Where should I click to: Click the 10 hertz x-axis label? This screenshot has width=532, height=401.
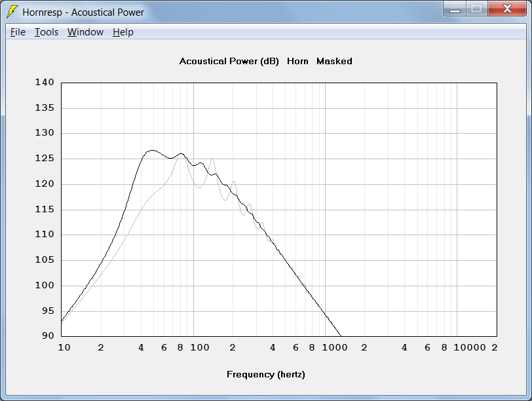coord(64,347)
